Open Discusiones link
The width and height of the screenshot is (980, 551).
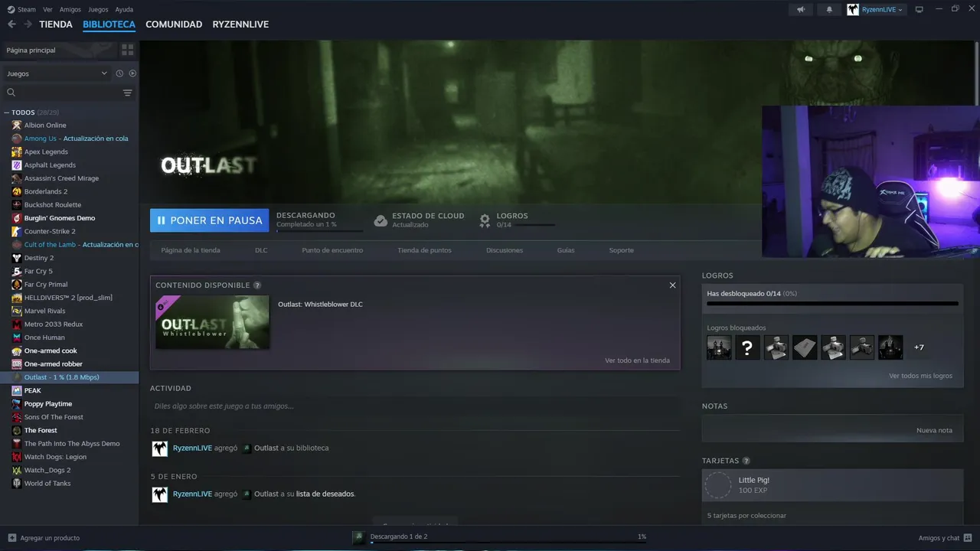pyautogui.click(x=505, y=250)
